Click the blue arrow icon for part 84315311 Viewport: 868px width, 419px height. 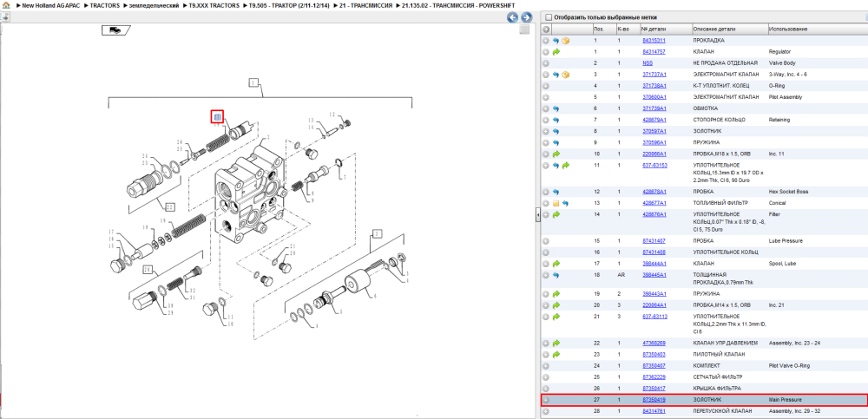(x=556, y=41)
